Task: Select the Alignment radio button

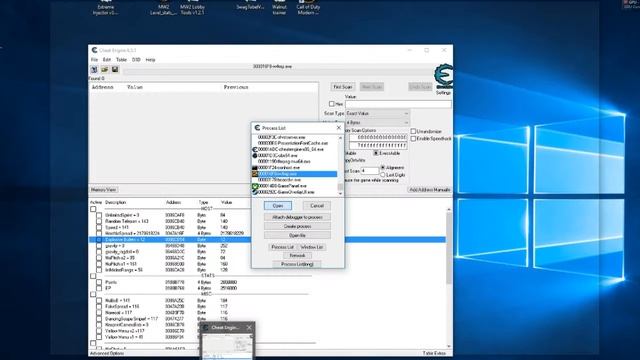Action: click(383, 168)
